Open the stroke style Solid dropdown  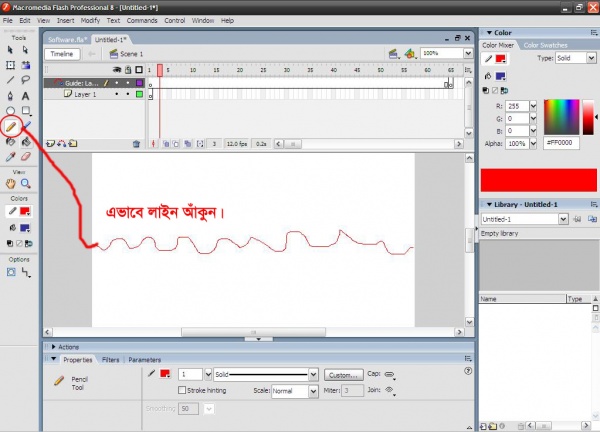click(x=313, y=374)
